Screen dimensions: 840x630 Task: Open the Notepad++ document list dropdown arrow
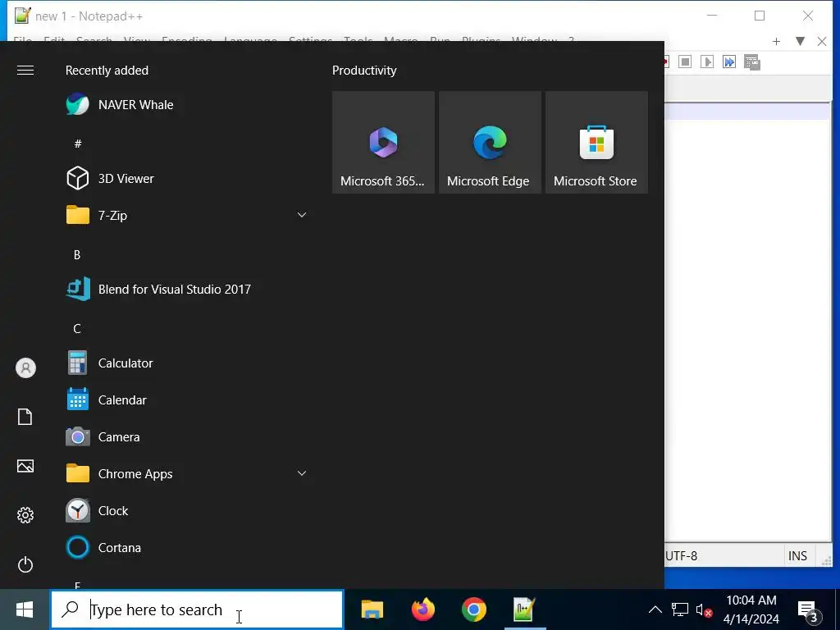coord(800,41)
